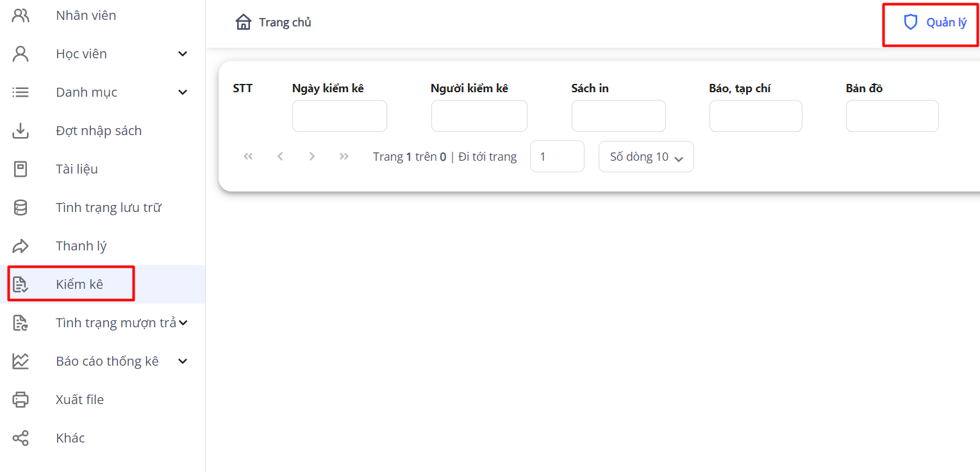Click the shield icon beside Quản lý
Image resolution: width=980 pixels, height=472 pixels.
click(910, 22)
